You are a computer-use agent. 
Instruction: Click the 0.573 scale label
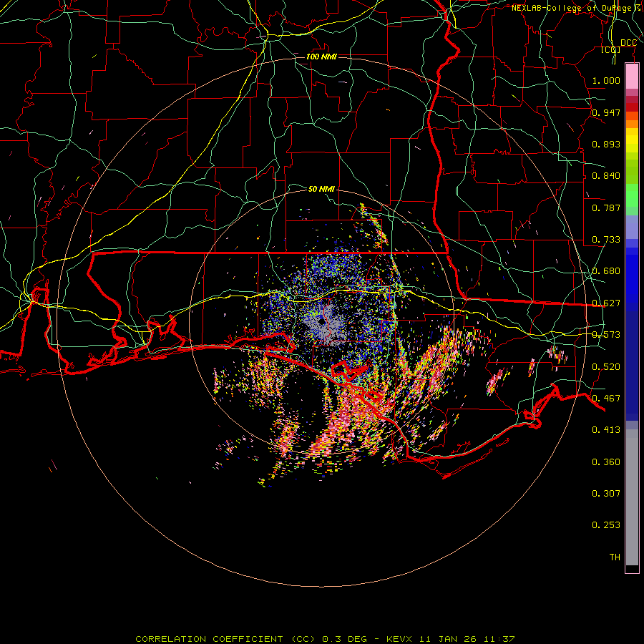tap(606, 335)
